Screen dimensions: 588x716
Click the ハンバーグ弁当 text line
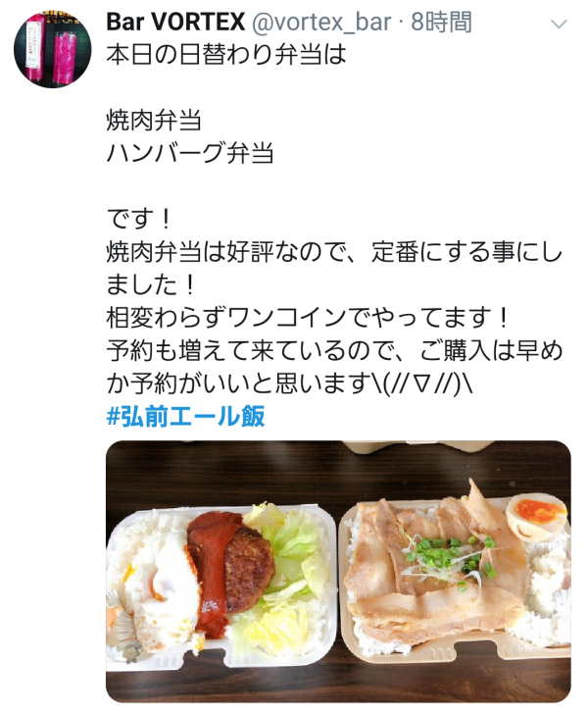[x=190, y=153]
